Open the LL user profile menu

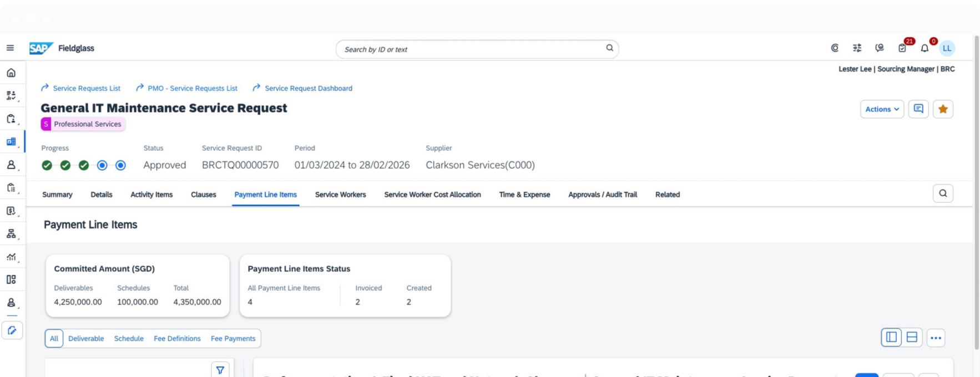click(x=947, y=48)
